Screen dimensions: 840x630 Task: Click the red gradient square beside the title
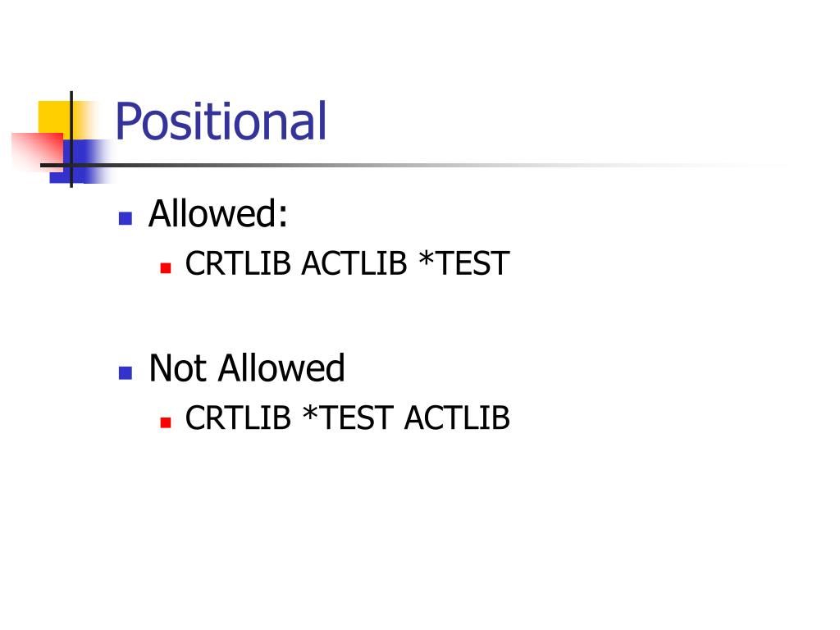tap(36, 150)
